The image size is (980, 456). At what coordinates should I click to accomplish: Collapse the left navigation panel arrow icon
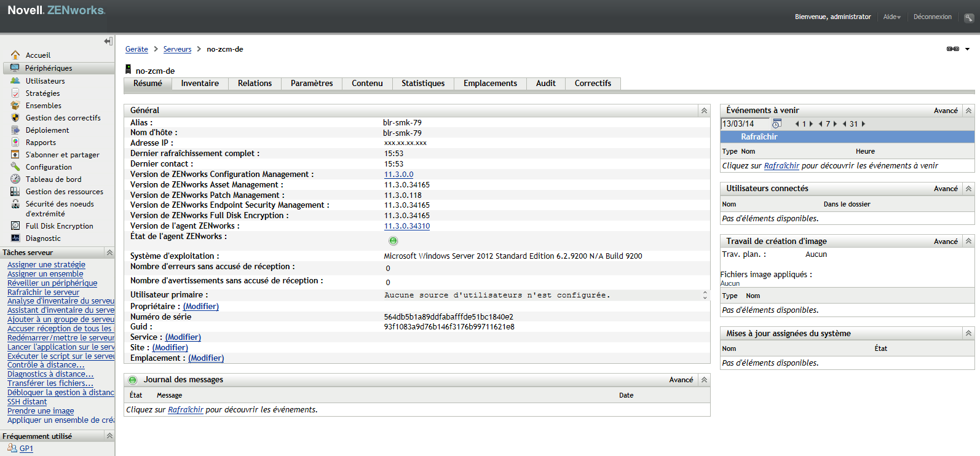coord(108,41)
